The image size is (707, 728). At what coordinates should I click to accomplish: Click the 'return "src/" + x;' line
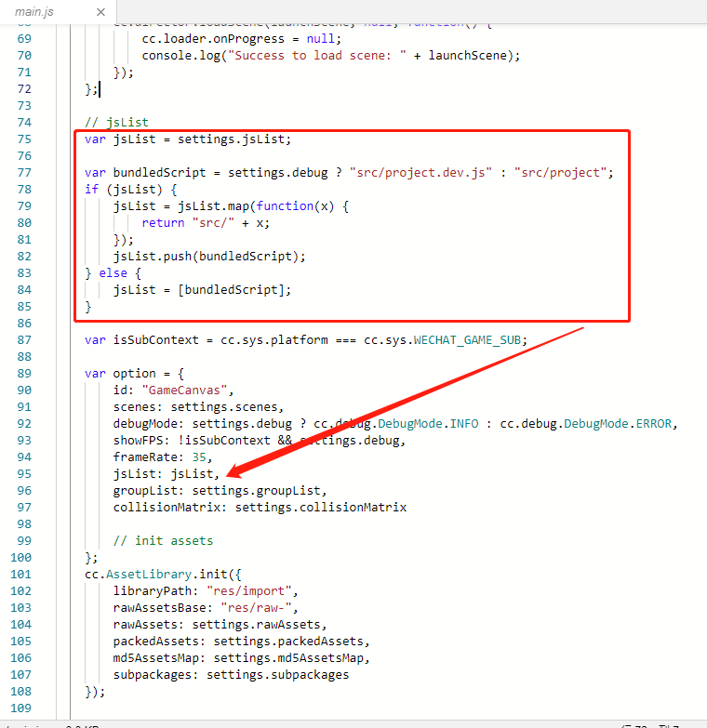(x=206, y=223)
